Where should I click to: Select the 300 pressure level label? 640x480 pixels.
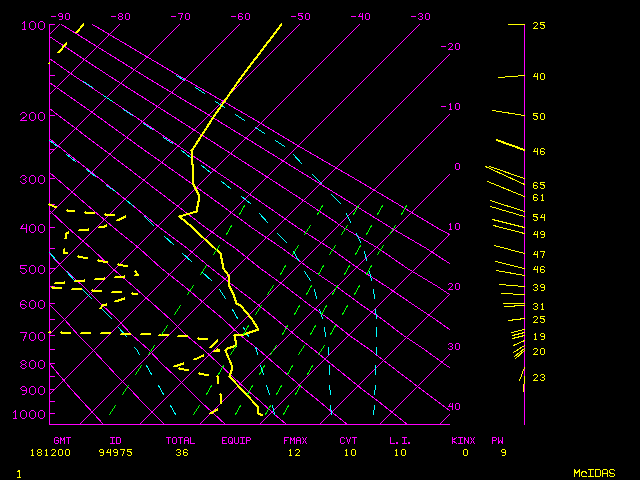tap(32, 179)
